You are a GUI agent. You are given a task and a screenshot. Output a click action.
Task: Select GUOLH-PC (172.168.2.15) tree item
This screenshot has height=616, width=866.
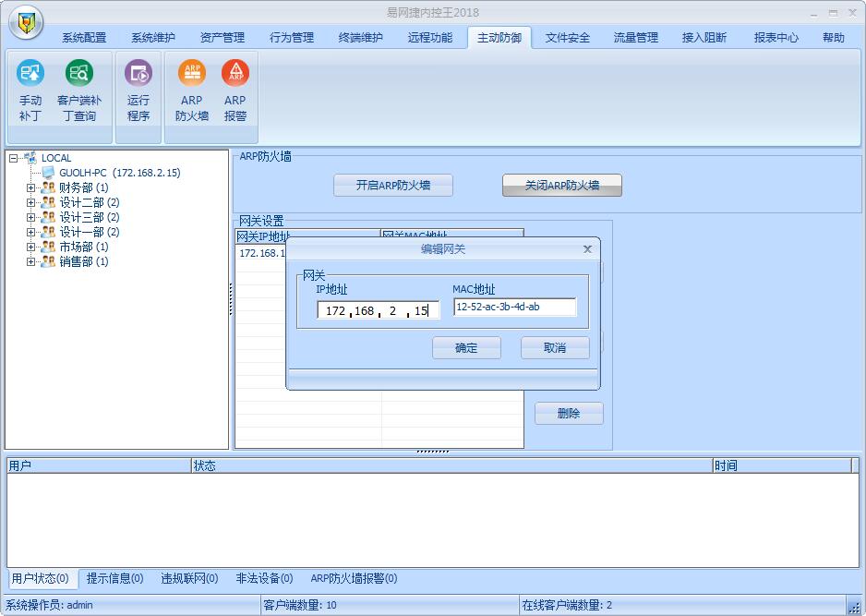point(120,173)
